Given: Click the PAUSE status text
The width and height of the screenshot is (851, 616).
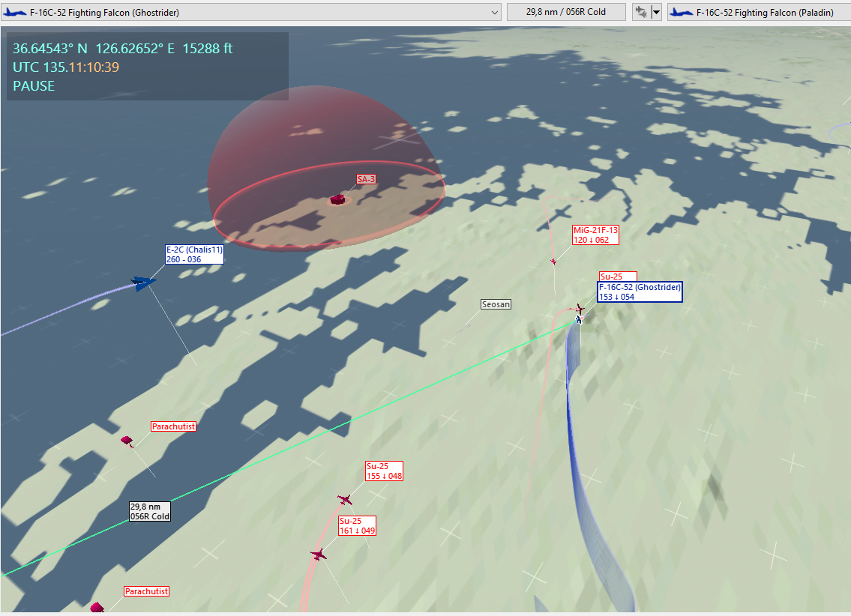Looking at the screenshot, I should click(34, 86).
